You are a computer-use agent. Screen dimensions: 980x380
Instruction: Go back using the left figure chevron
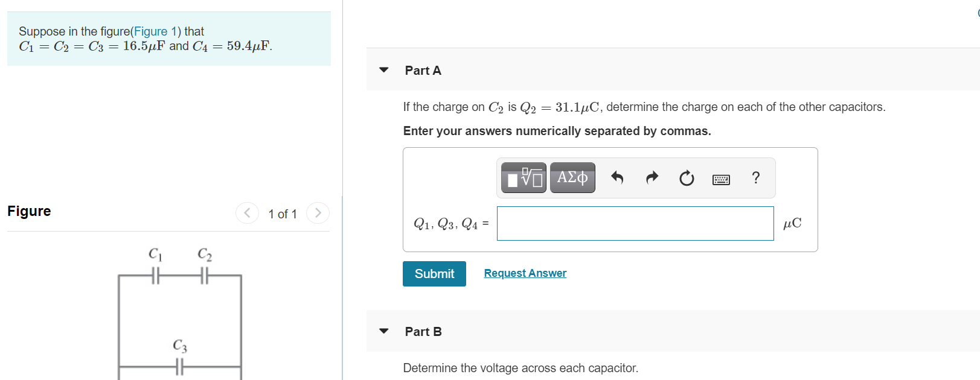(x=247, y=212)
